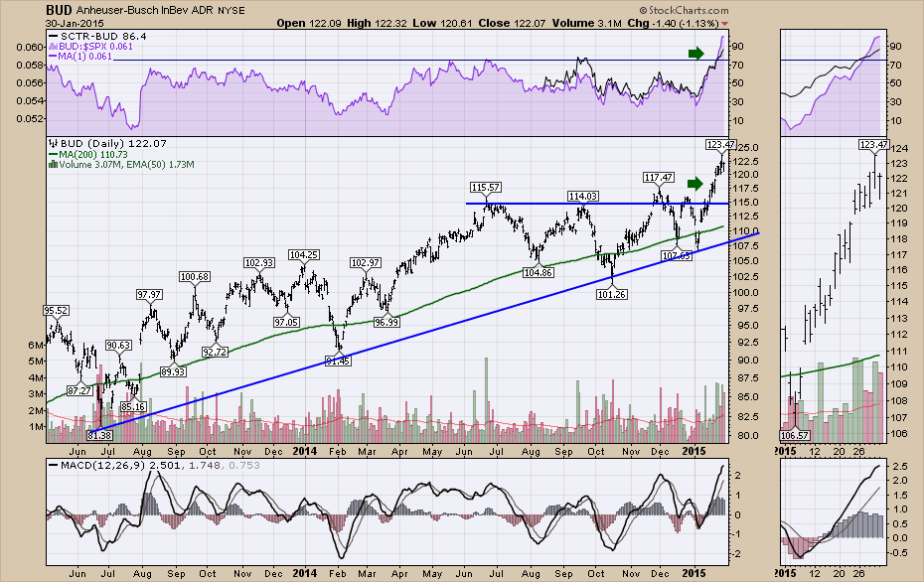
Task: Click the 101.26 low price label
Action: pyautogui.click(x=612, y=294)
